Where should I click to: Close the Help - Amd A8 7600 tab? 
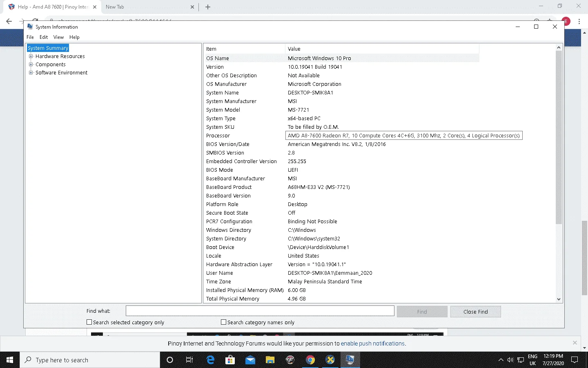(x=95, y=7)
